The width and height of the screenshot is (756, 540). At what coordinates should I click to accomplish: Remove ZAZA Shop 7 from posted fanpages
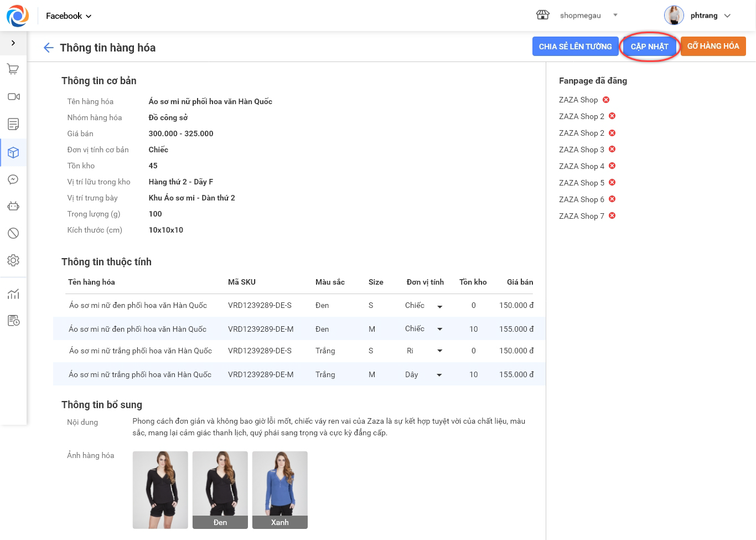[612, 215]
